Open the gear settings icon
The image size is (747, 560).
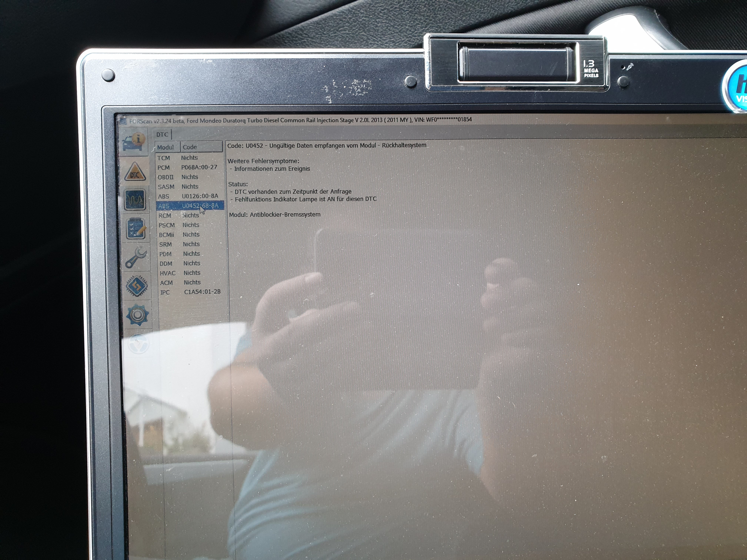coord(137,315)
